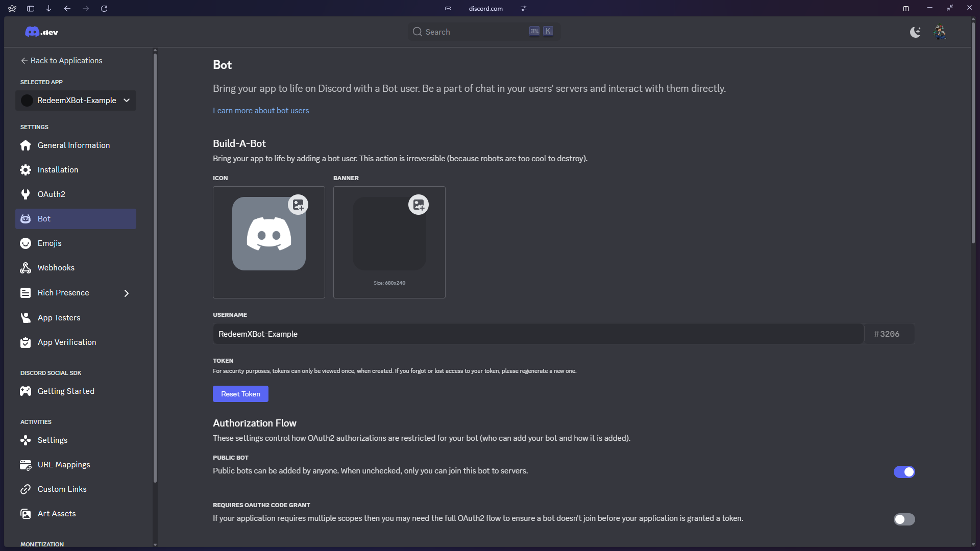This screenshot has width=980, height=551.
Task: Click the Custom Links chain icon
Action: 26,489
